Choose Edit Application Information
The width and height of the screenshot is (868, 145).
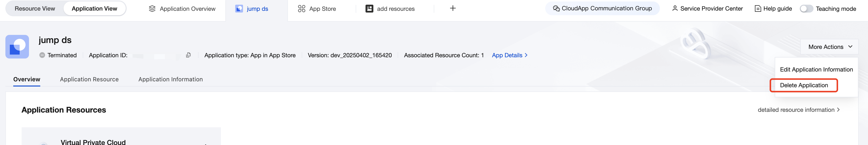(816, 70)
